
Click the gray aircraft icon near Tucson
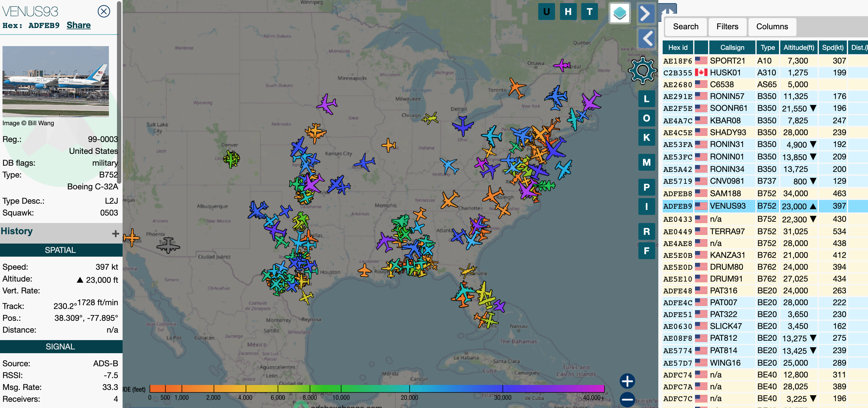(168, 245)
